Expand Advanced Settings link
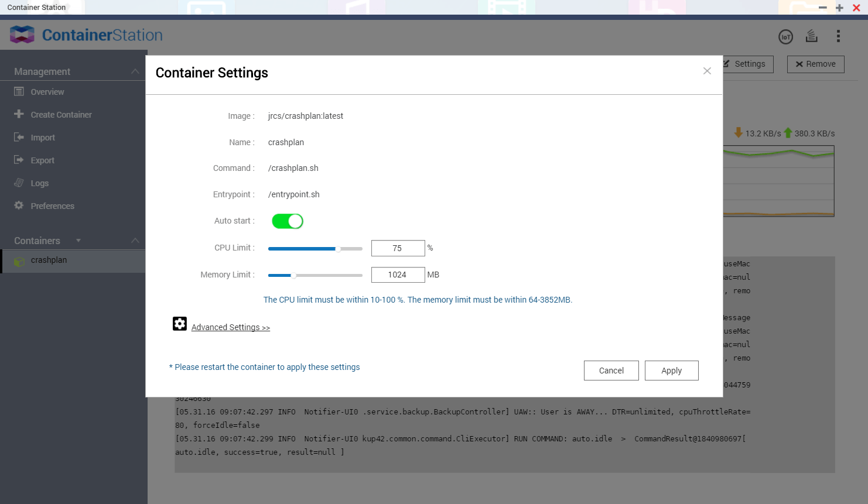Viewport: 868px width, 504px height. point(231,327)
